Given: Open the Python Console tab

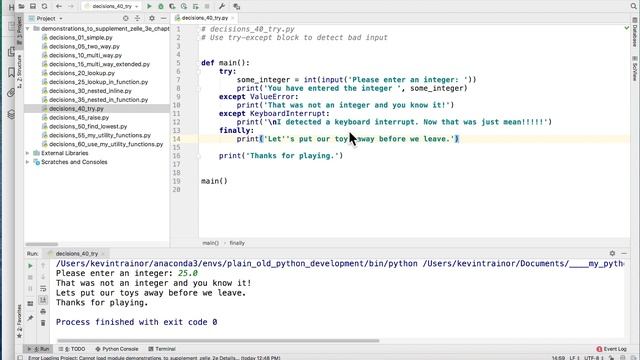Looking at the screenshot, I should 117,349.
